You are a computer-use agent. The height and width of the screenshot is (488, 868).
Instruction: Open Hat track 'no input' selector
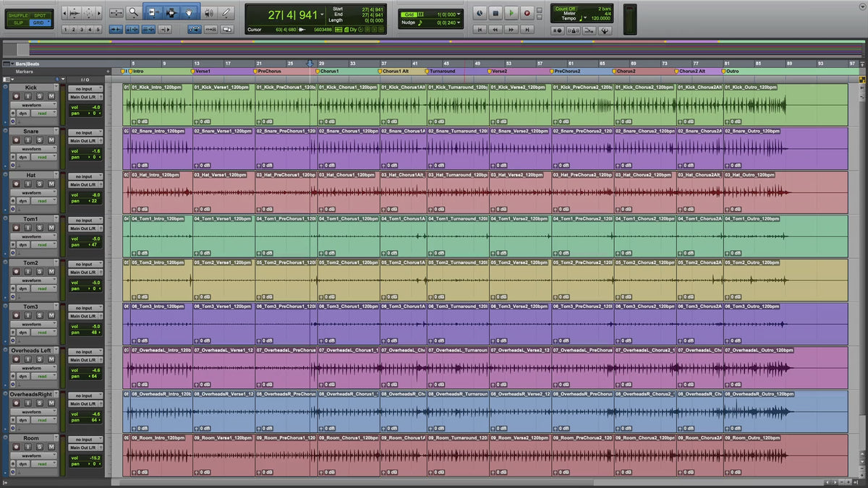85,176
